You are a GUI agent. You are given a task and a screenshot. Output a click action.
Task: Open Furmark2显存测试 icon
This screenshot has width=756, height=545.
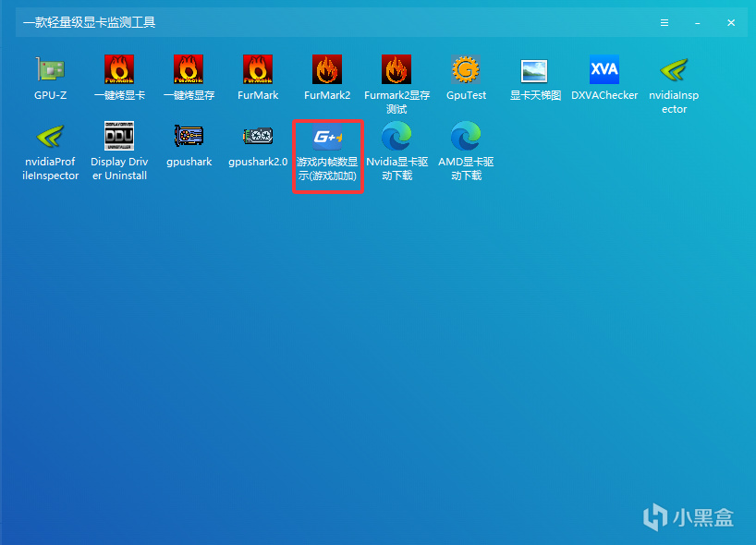coord(396,70)
